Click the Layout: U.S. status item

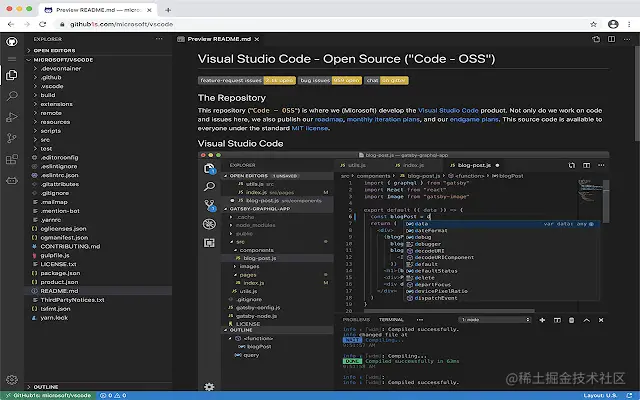click(600, 396)
